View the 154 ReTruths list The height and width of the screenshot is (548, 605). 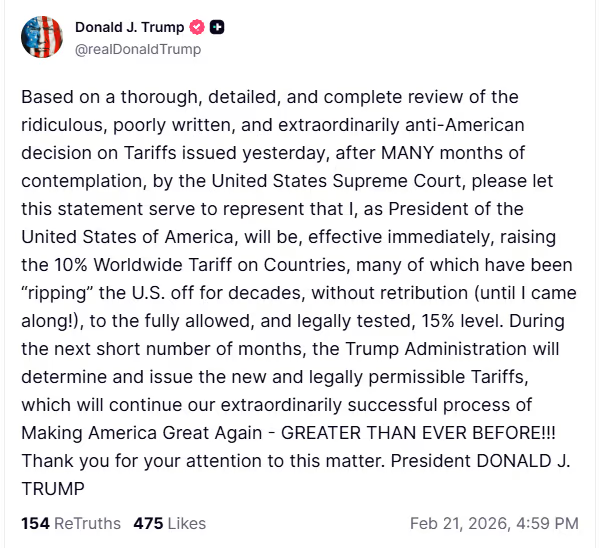coord(71,523)
